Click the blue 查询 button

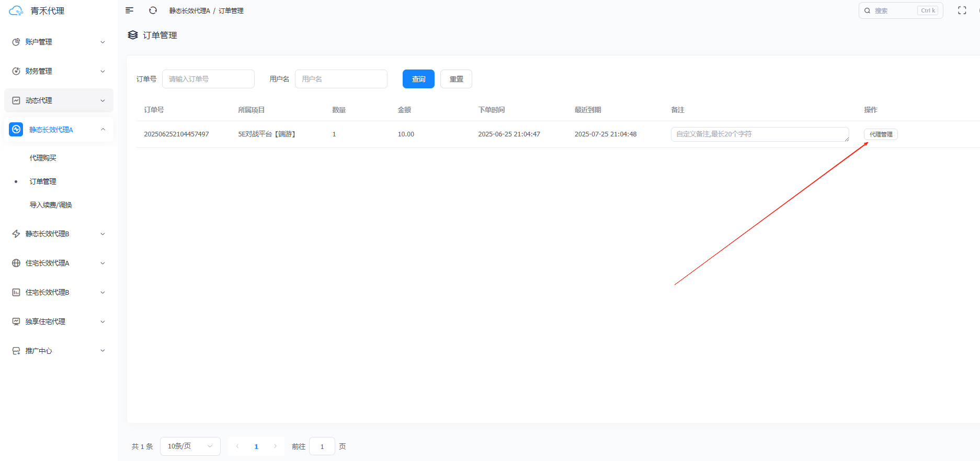click(418, 79)
